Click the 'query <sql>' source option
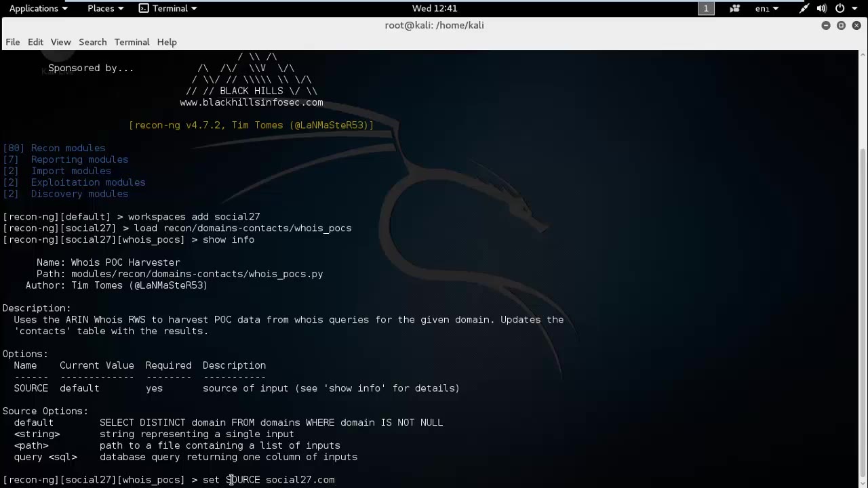The height and width of the screenshot is (488, 868). pyautogui.click(x=45, y=457)
